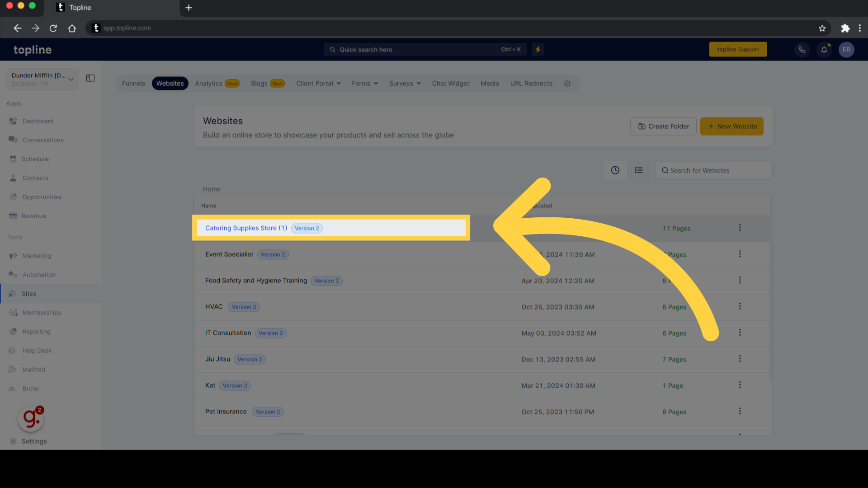Open Settings at sidebar bottom
The width and height of the screenshot is (868, 488).
click(x=34, y=441)
